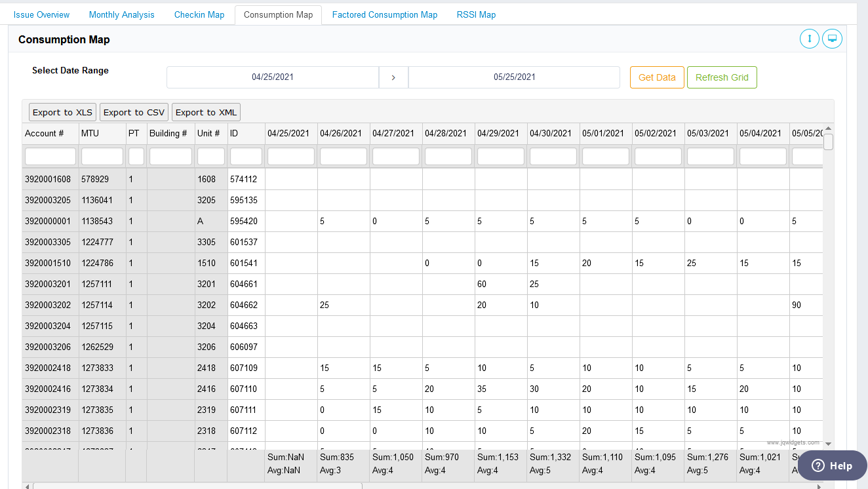This screenshot has height=489, width=868.
Task: Switch to Monthly Analysis
Action: [121, 14]
